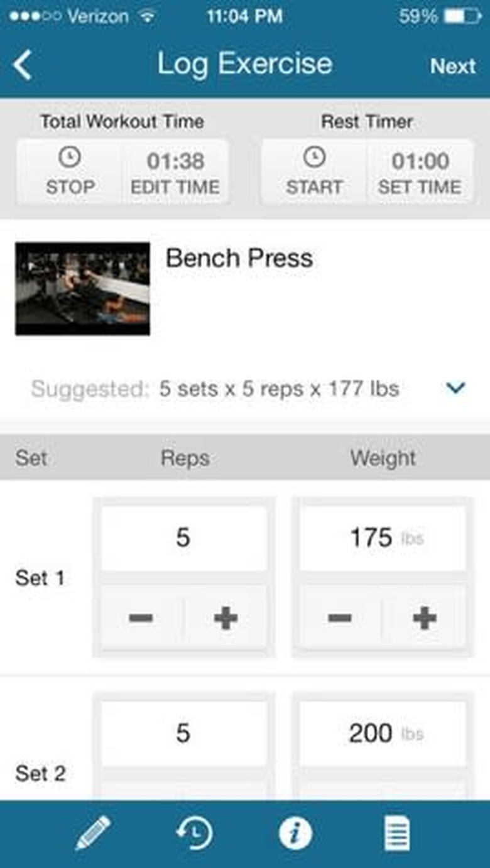The height and width of the screenshot is (868, 490).
Task: Tap the Set 1 weight field showing 175
Action: click(382, 538)
